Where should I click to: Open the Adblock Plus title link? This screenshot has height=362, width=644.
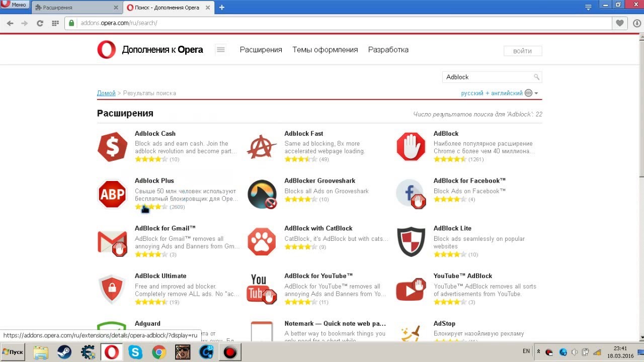pos(154,180)
